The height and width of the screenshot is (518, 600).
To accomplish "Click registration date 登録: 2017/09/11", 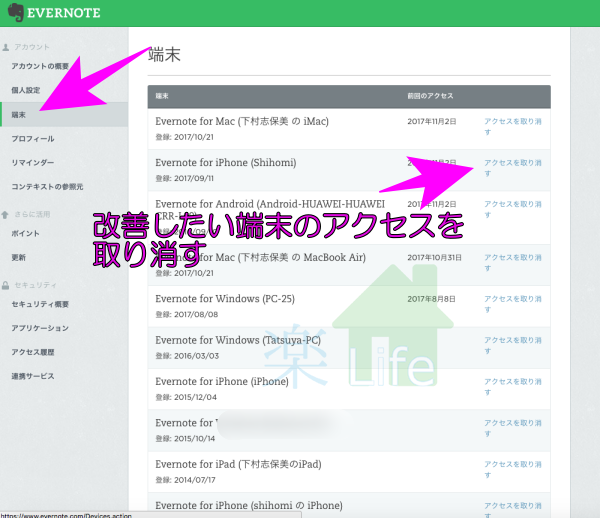I will 184,178.
